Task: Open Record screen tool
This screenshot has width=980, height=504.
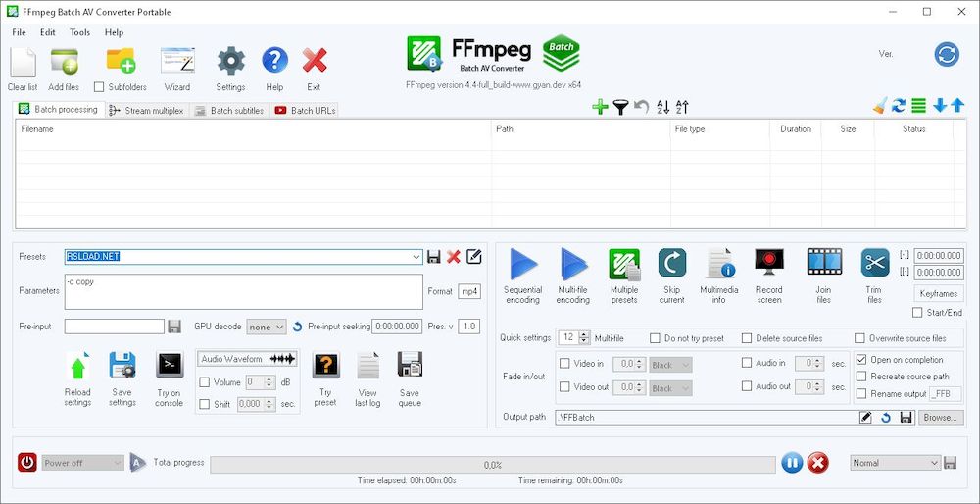Action: [x=769, y=263]
